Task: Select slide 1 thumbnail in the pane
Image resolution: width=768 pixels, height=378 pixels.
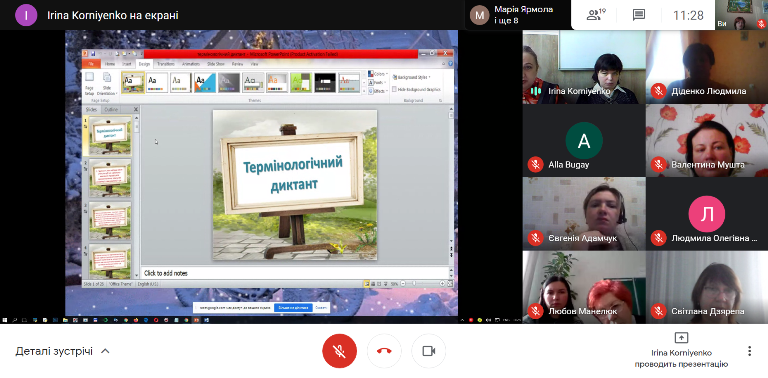Action: 110,135
